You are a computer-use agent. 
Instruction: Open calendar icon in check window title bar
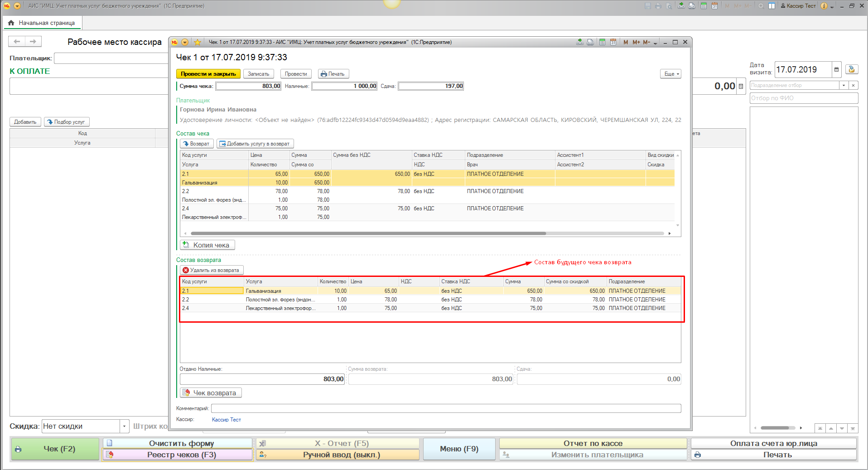[613, 42]
